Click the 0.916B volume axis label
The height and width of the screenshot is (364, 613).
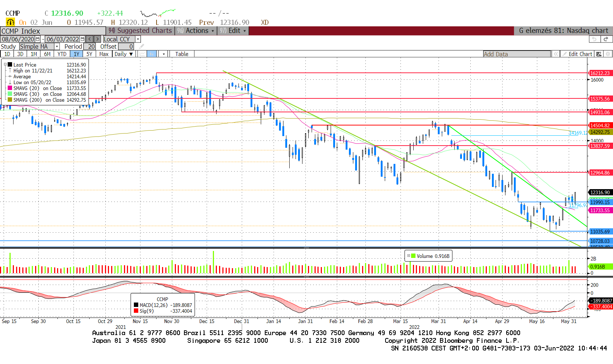(600, 267)
